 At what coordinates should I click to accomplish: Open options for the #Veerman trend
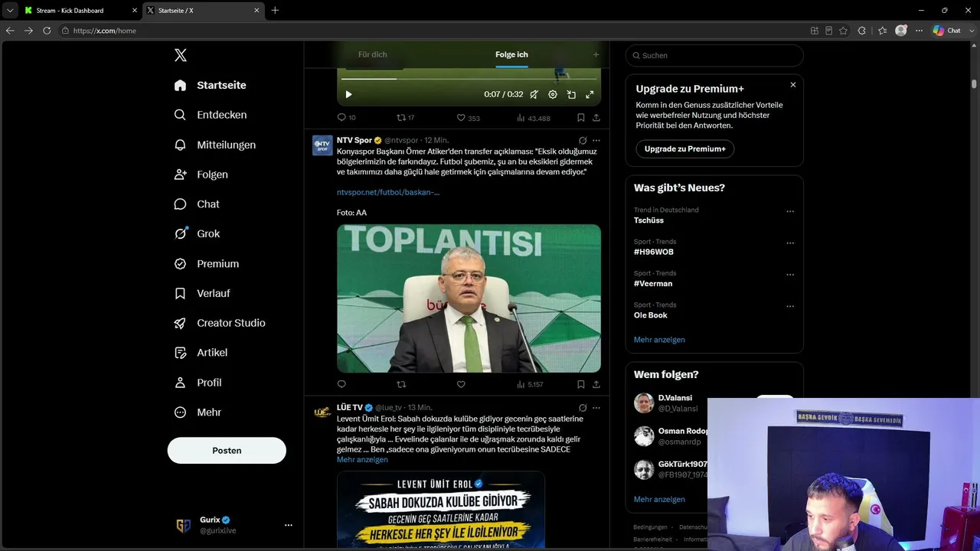click(x=790, y=275)
